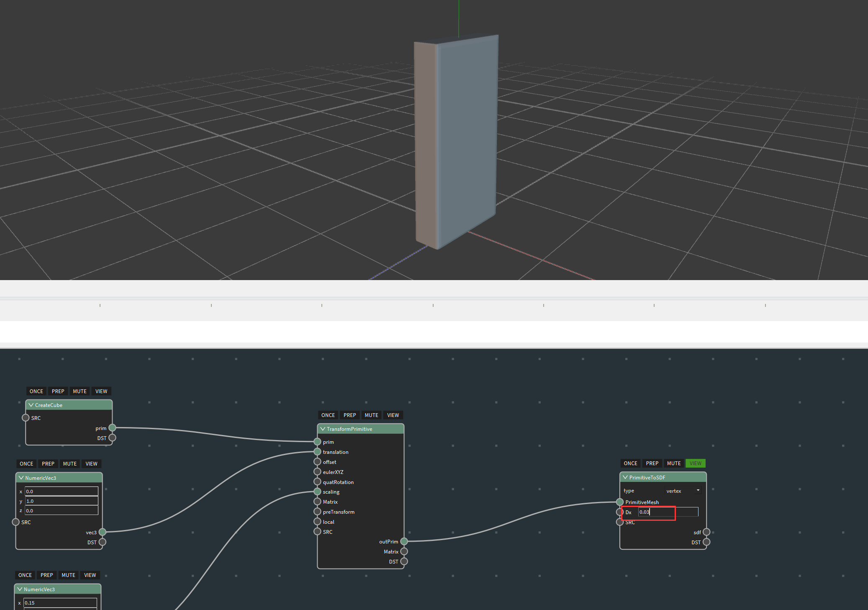
Task: Toggle ONCE on the CreateCube node
Action: (36, 391)
